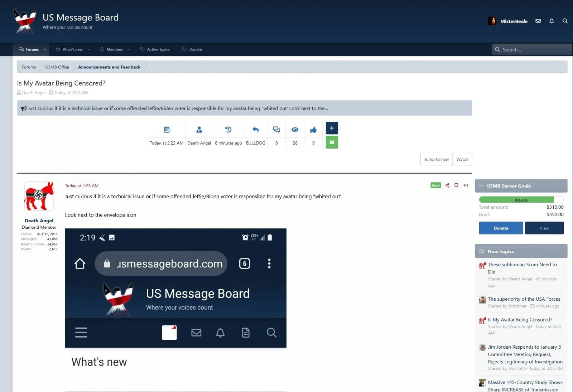Click avatar beside 'These subhuman Scum' topic
The width and height of the screenshot is (573, 392).
(482, 265)
